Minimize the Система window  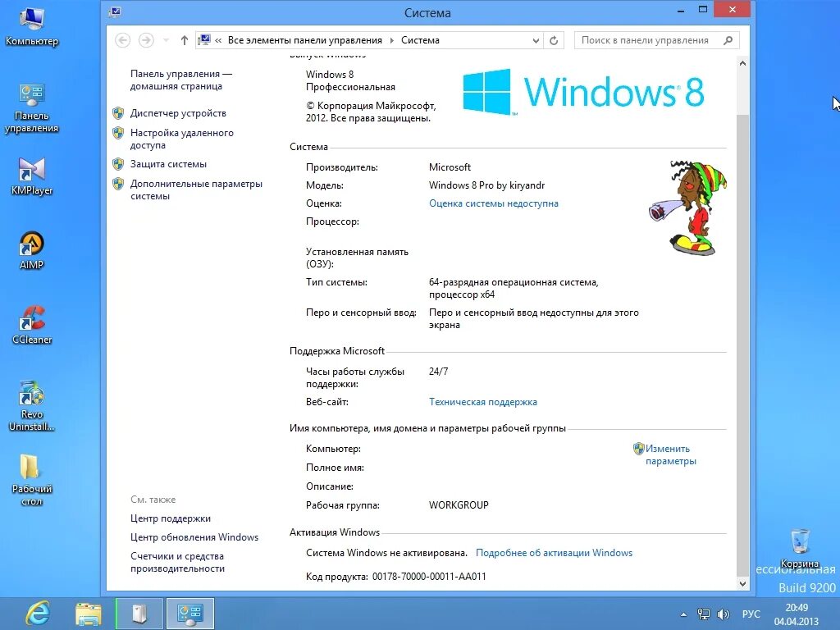point(680,10)
